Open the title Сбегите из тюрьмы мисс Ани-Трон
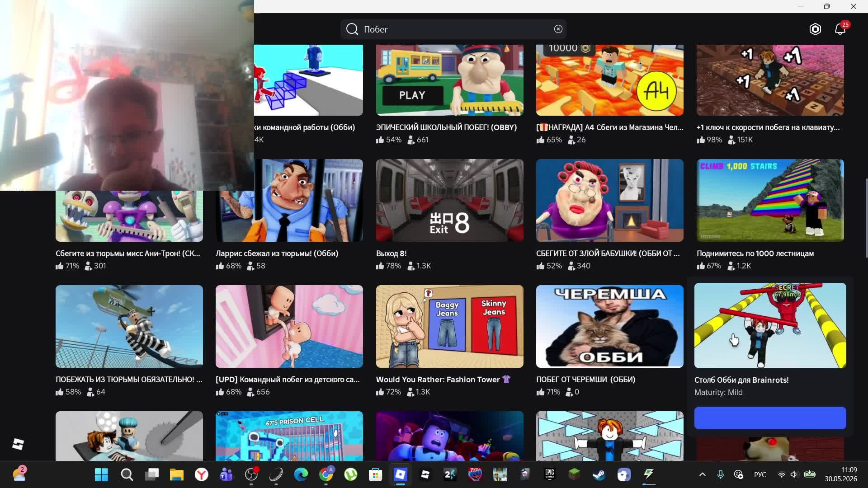The image size is (868, 488). pyautogui.click(x=128, y=253)
